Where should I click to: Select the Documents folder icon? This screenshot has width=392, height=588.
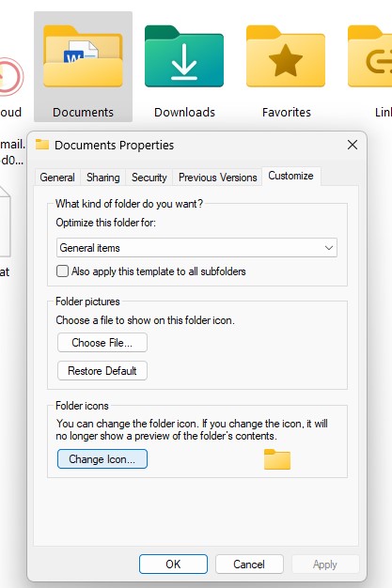(x=83, y=56)
